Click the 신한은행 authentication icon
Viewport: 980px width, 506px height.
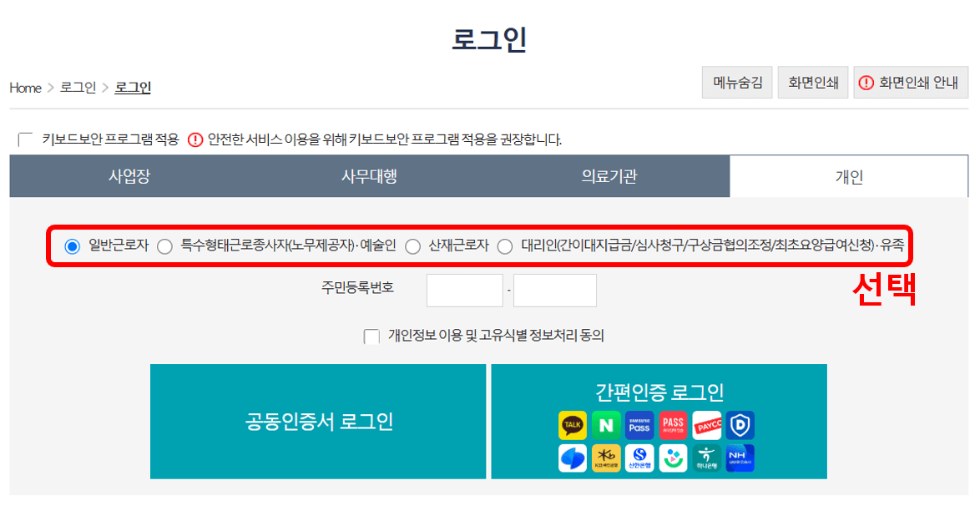click(639, 458)
